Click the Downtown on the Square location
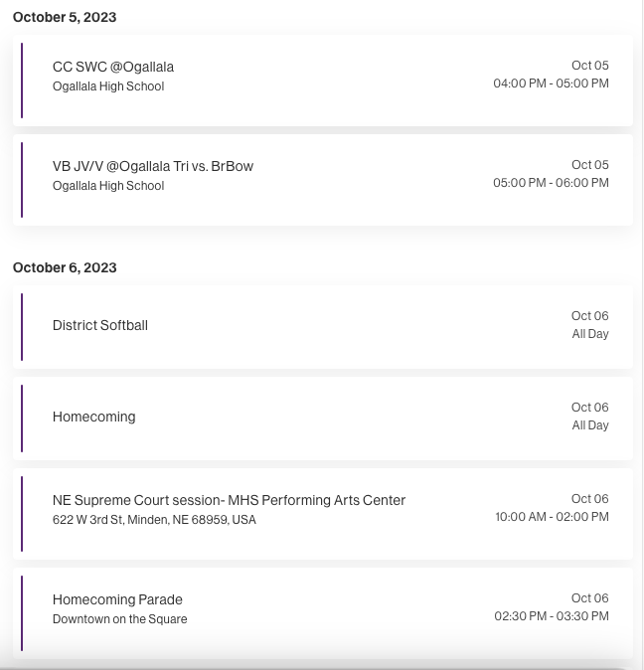Image resolution: width=644 pixels, height=670 pixels. point(120,619)
